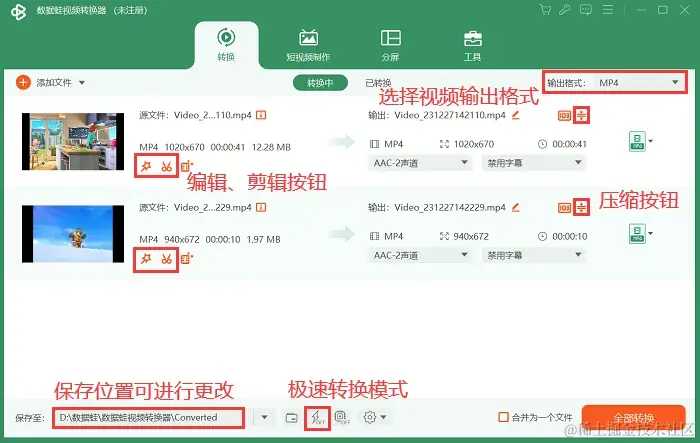Rename output Video_231227142110.mp4 with pencil icon

click(x=516, y=115)
